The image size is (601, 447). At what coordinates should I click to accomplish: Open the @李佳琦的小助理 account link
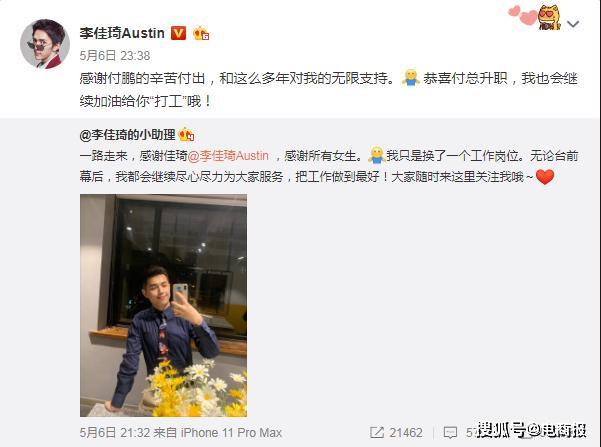click(128, 135)
